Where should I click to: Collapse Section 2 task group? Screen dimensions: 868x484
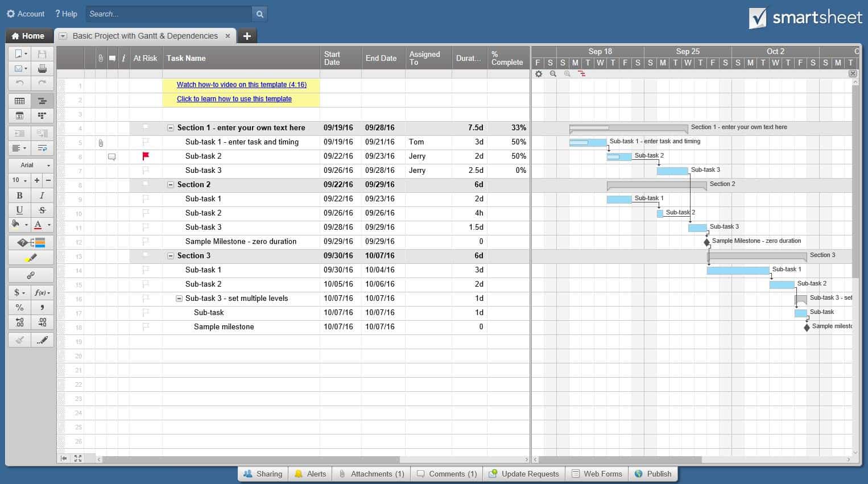pos(171,185)
